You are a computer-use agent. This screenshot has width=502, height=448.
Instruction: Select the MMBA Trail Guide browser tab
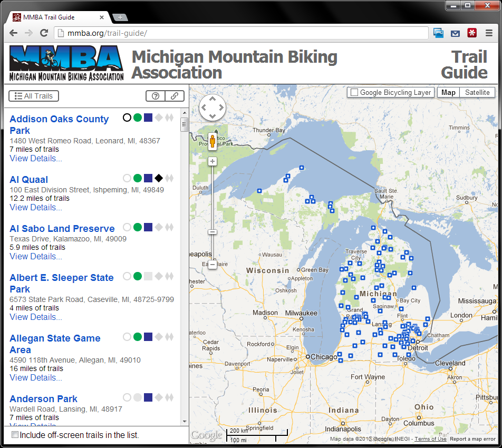[57, 17]
